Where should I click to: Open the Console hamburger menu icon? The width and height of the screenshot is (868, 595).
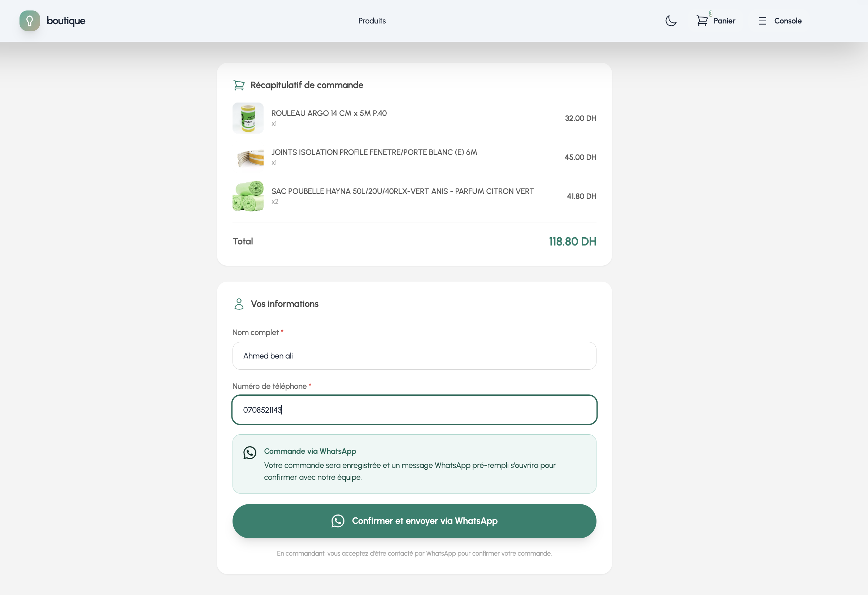pyautogui.click(x=762, y=21)
